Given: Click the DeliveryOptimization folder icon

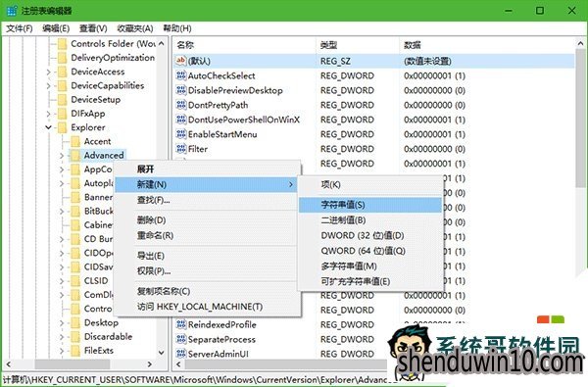Looking at the screenshot, I should click(x=63, y=58).
